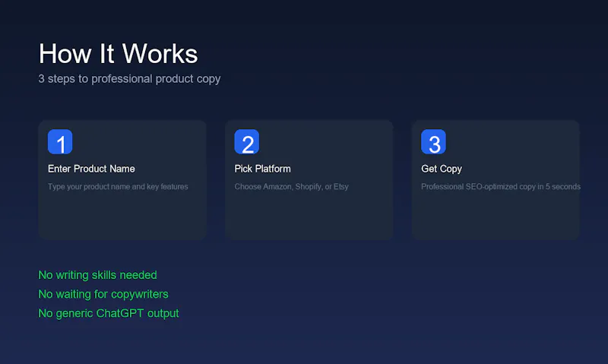The height and width of the screenshot is (364, 608).
Task: Click 'No generic ChatGPT output' line
Action: point(109,313)
